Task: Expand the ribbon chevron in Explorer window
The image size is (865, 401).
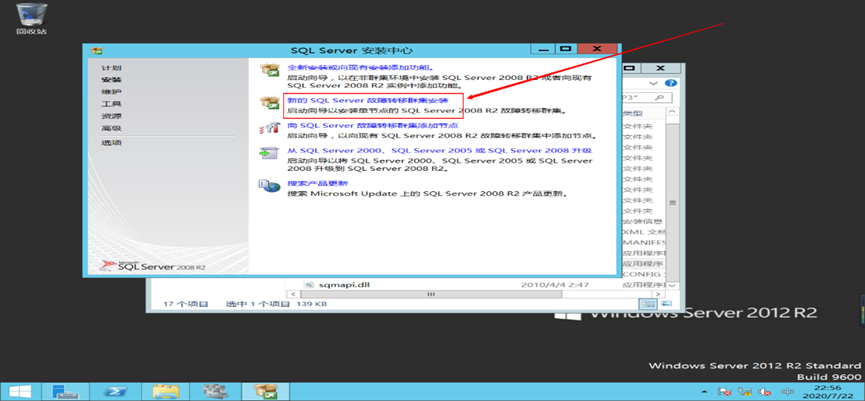Action: point(654,83)
